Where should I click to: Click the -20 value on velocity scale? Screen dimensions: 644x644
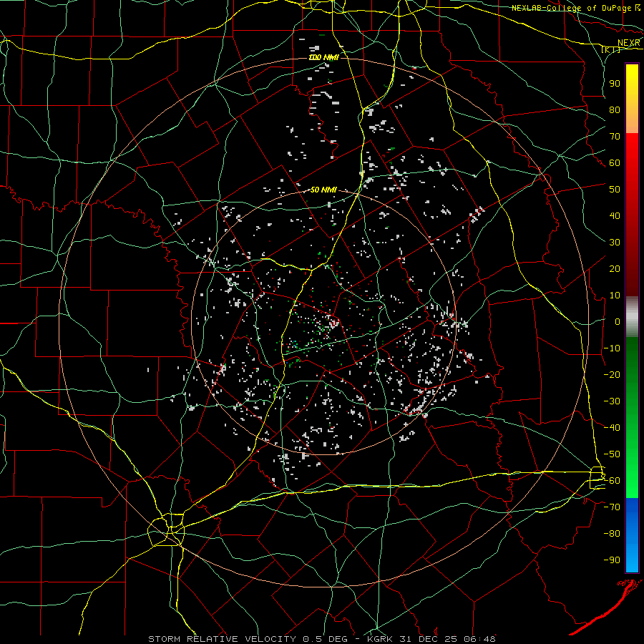[612, 374]
